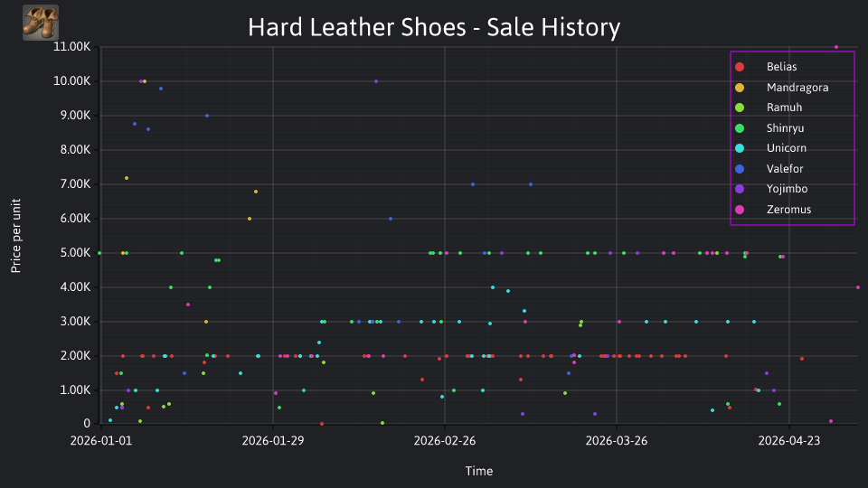The width and height of the screenshot is (868, 488).
Task: Click the Time axis title
Action: 479,471
